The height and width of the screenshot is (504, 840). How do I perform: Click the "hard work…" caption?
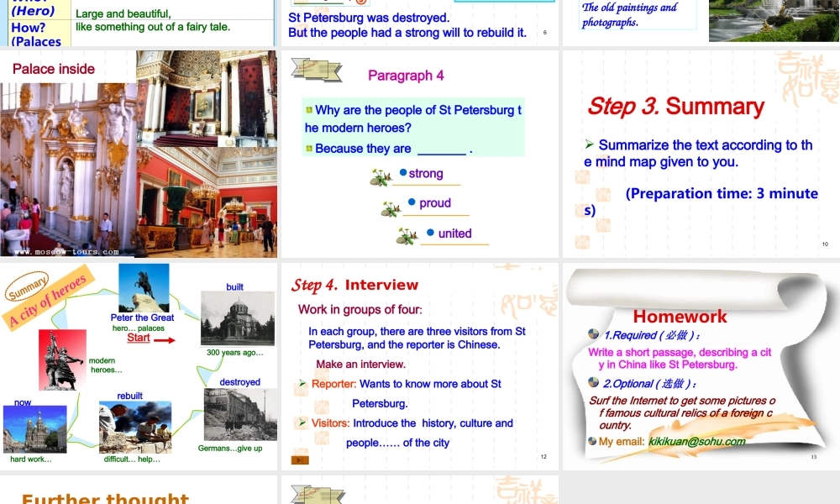tap(31, 459)
